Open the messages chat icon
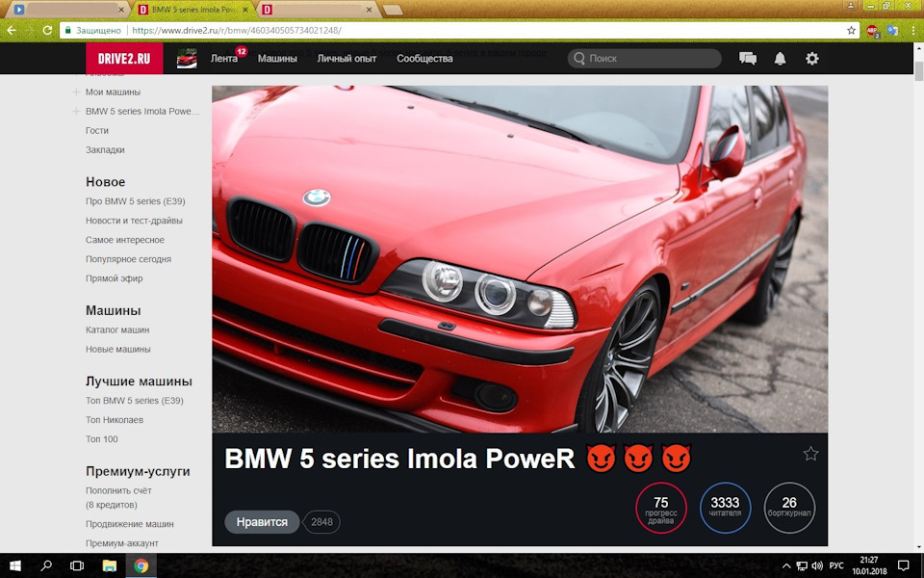The height and width of the screenshot is (578, 924). pyautogui.click(x=748, y=59)
